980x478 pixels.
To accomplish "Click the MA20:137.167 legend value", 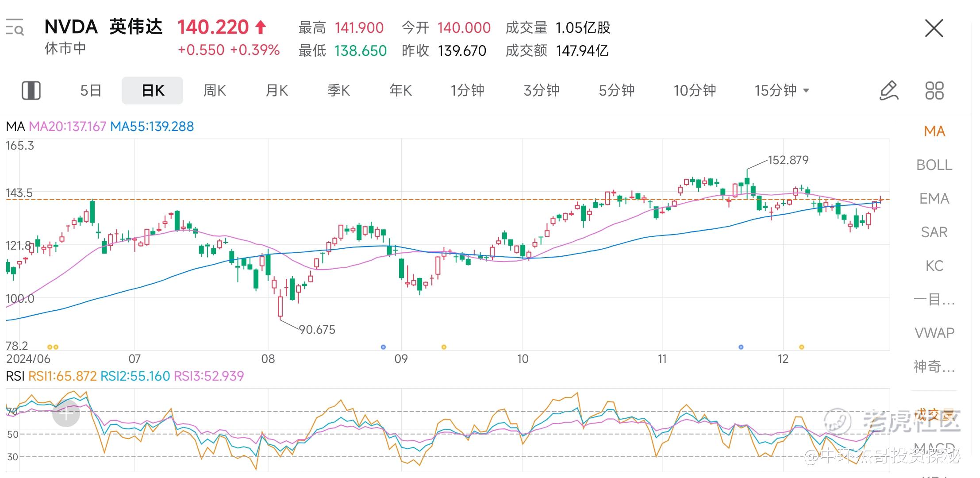I will (x=68, y=127).
